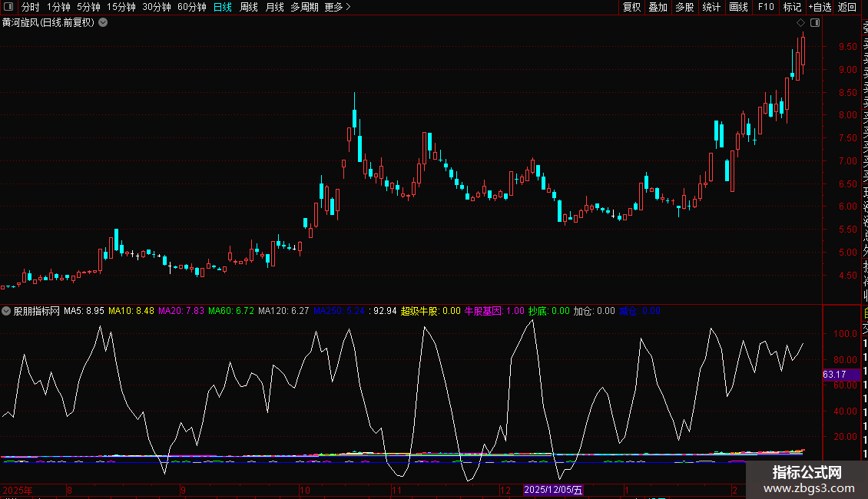Select the 5分钟 period tab

[x=88, y=7]
